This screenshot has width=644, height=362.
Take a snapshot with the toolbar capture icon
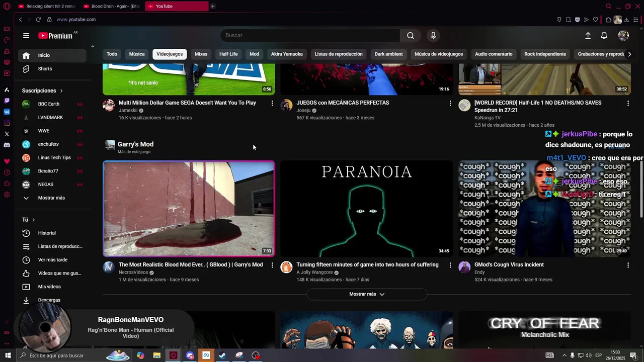pyautogui.click(x=568, y=20)
